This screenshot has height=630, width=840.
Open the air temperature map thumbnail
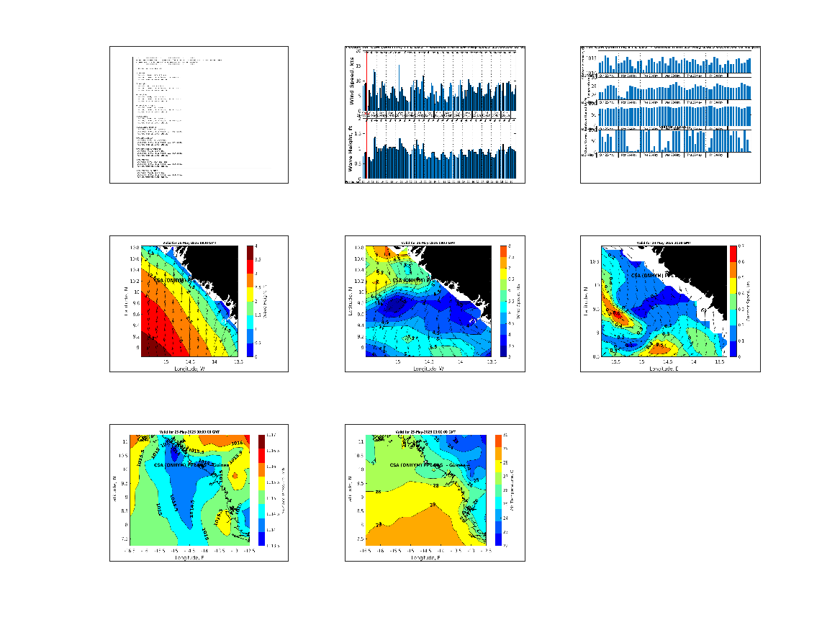435,493
